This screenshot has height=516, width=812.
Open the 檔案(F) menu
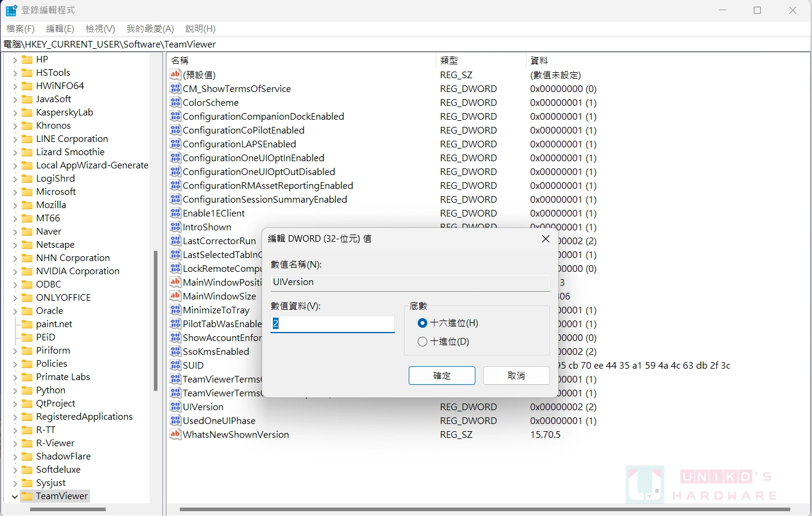point(20,29)
